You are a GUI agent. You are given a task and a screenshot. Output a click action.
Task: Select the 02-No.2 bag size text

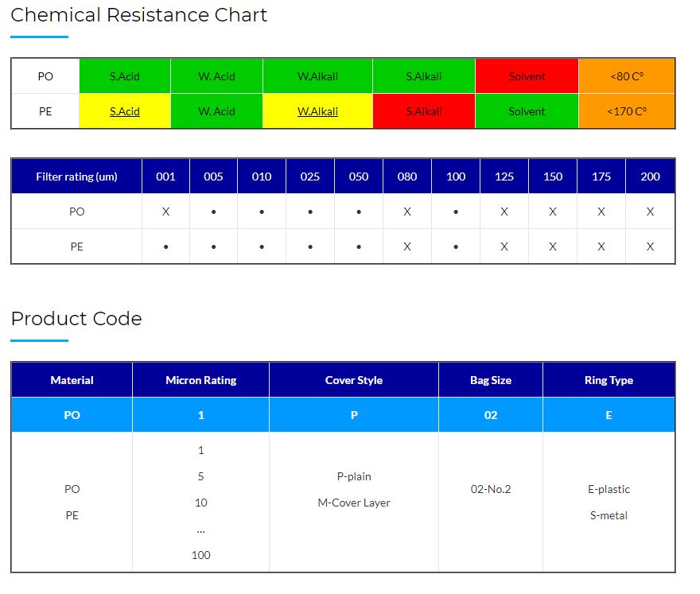(x=491, y=489)
